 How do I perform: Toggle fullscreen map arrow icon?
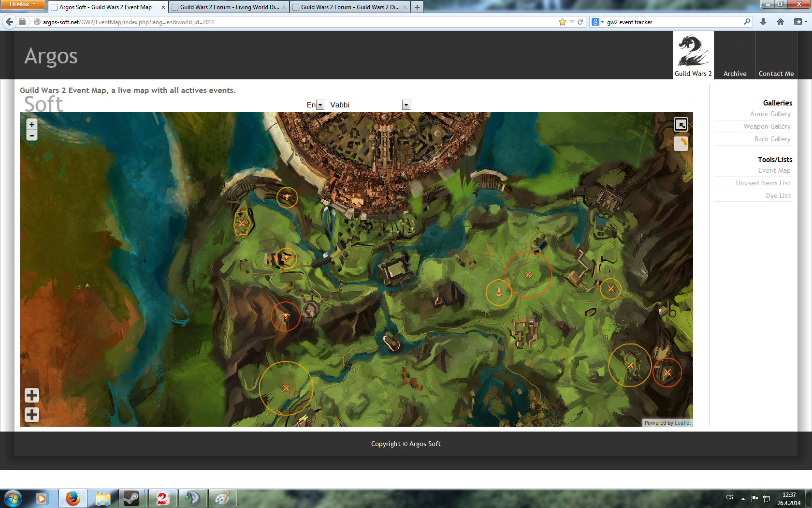point(681,125)
